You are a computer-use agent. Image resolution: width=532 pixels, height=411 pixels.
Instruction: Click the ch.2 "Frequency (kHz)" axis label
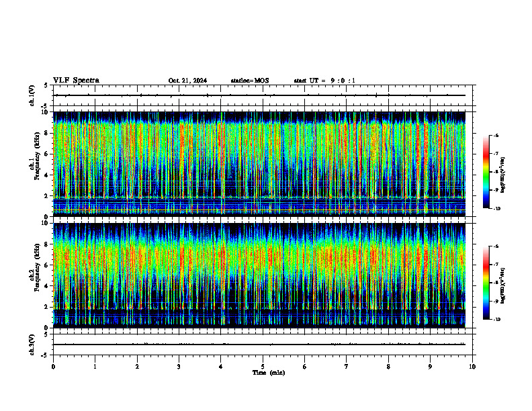pos(38,267)
